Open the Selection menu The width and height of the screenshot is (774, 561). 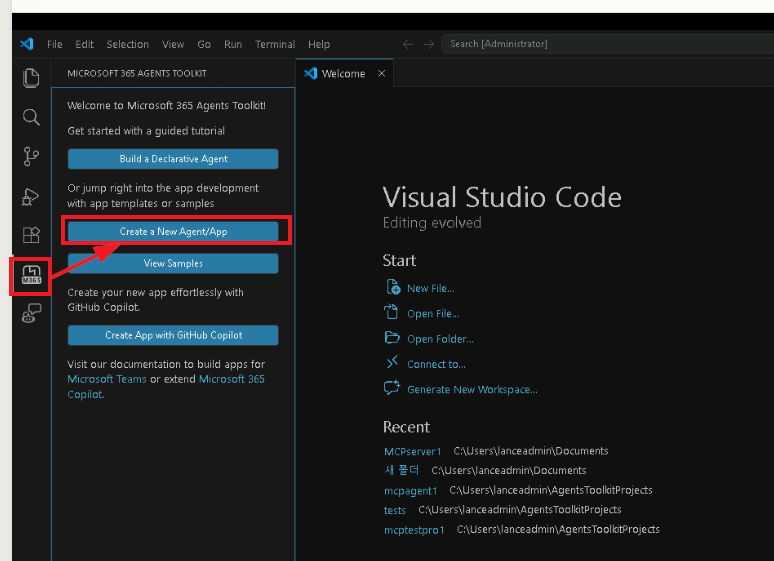[127, 44]
